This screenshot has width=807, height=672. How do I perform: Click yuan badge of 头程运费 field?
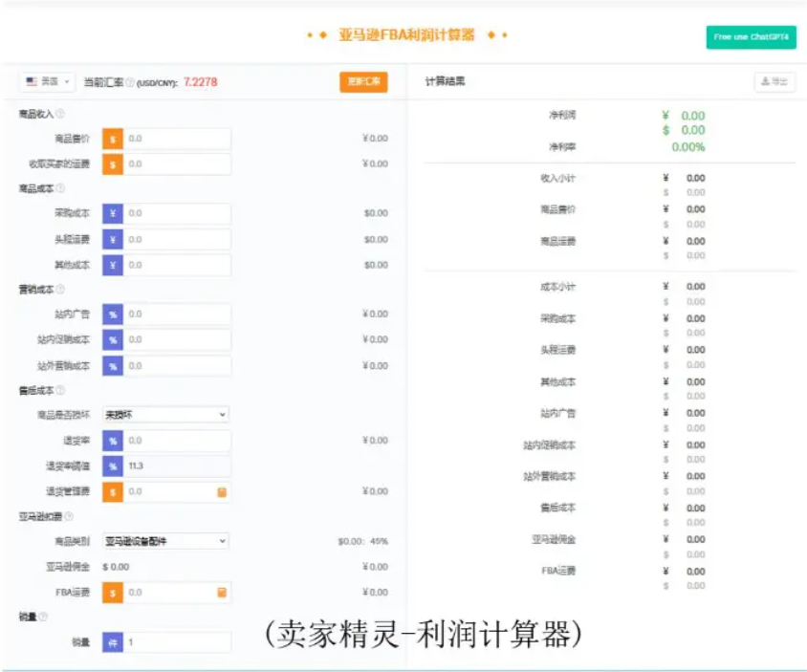coord(113,240)
